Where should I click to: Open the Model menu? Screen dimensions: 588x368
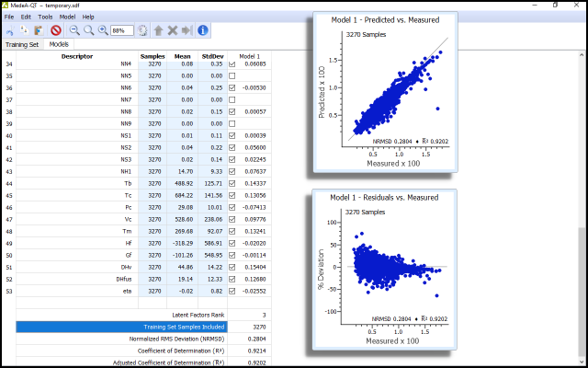tap(68, 17)
